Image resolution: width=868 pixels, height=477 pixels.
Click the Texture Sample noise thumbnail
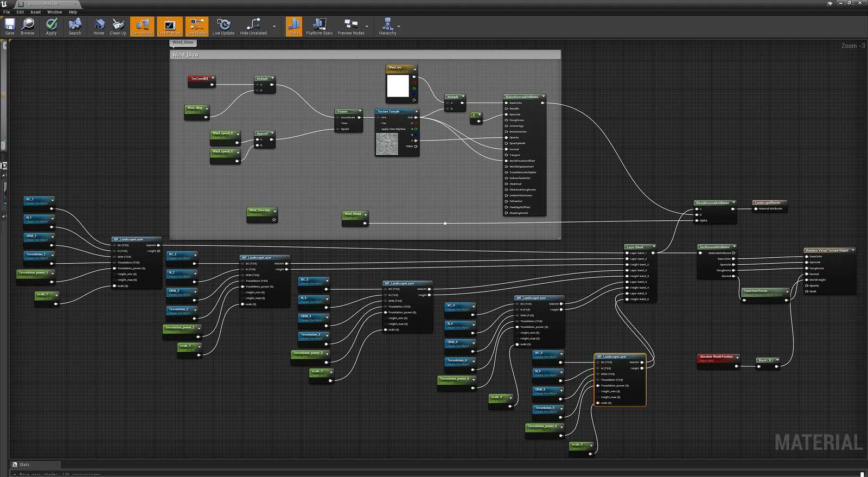(387, 144)
